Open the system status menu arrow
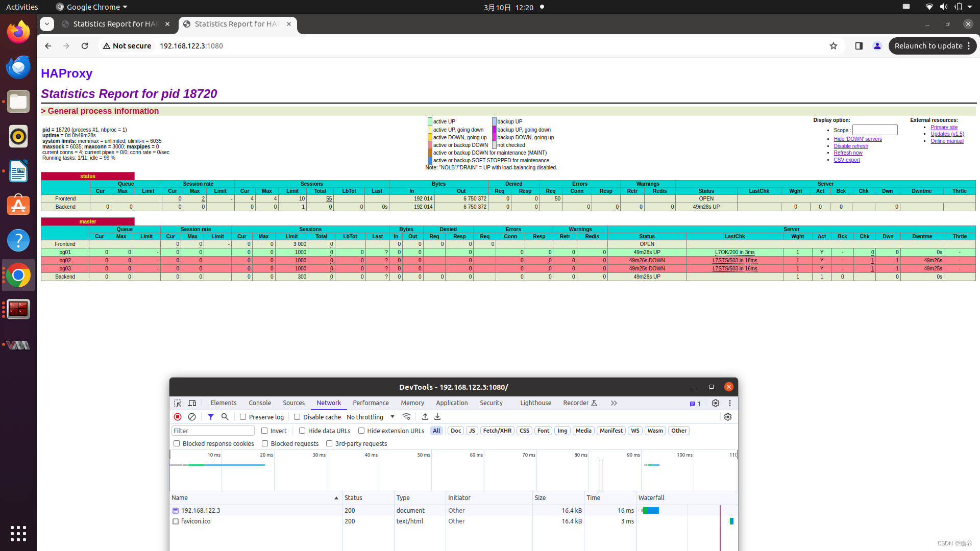980x551 pixels. (x=970, y=7)
